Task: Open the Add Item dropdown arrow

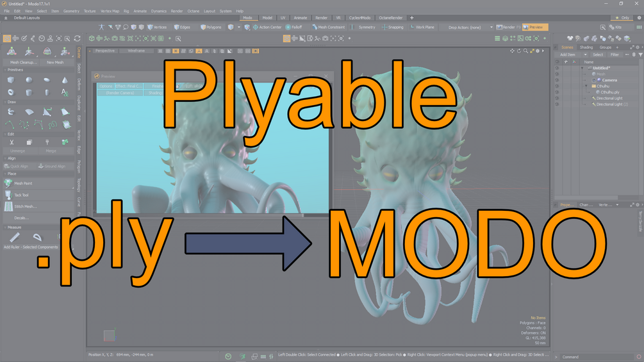Action: [585, 54]
